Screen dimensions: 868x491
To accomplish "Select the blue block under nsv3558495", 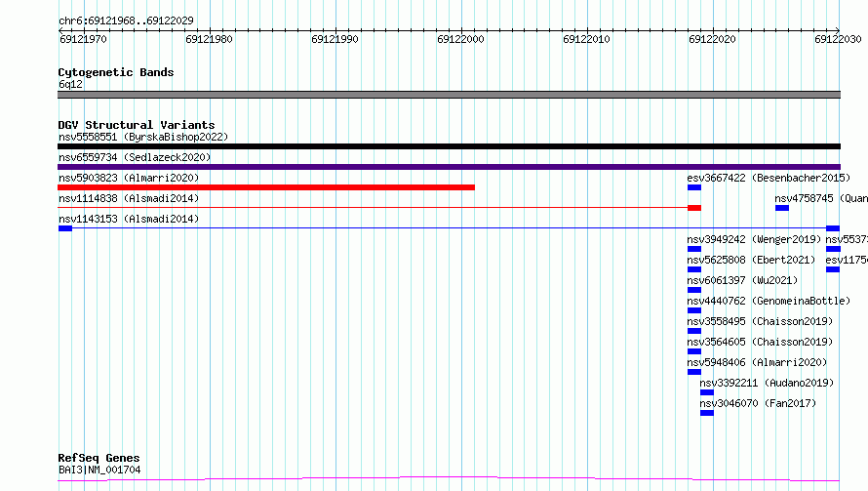I will 694,331.
